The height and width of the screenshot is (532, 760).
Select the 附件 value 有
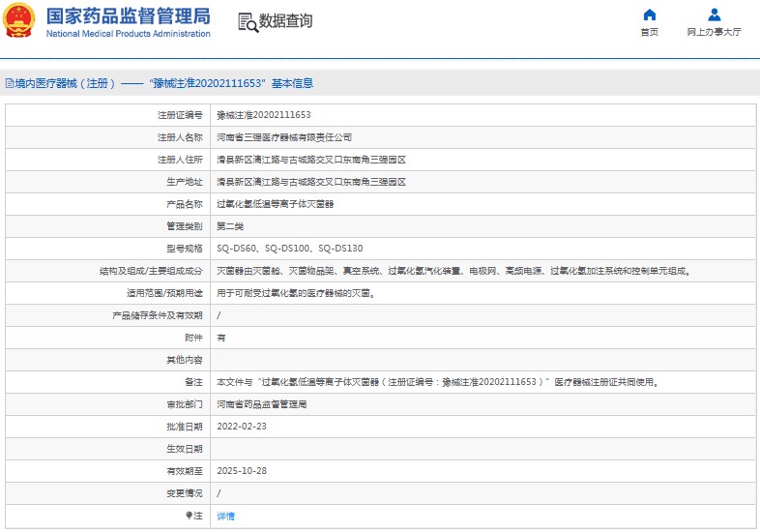[221, 338]
